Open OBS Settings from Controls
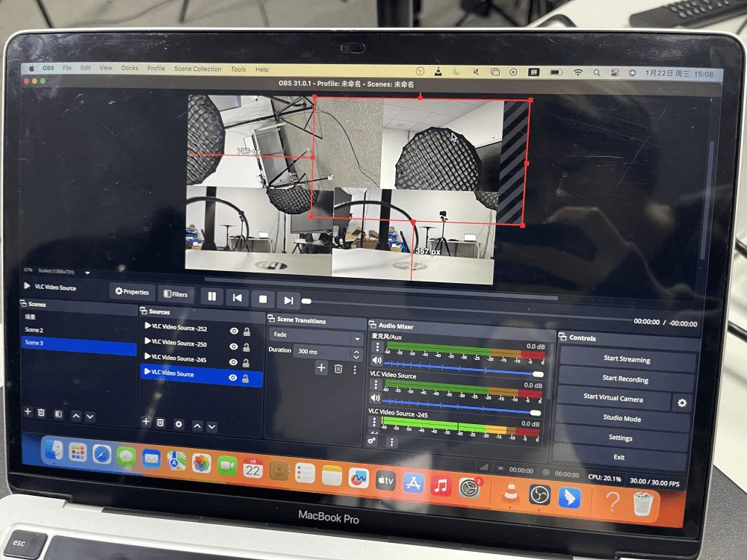 [x=620, y=438]
